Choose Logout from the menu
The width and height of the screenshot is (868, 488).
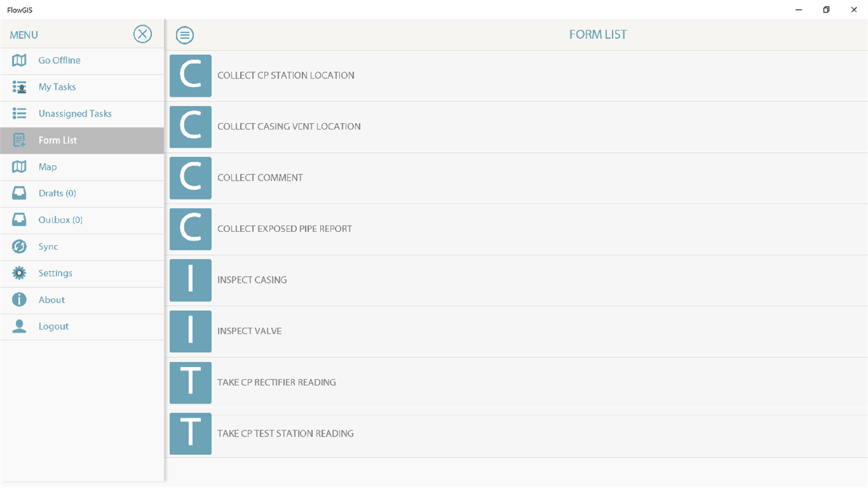(x=82, y=327)
